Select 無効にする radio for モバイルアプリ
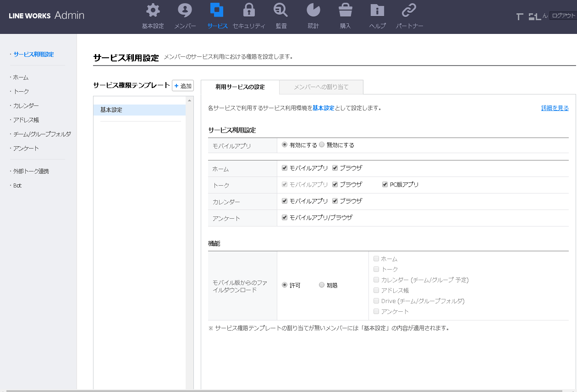 click(322, 144)
